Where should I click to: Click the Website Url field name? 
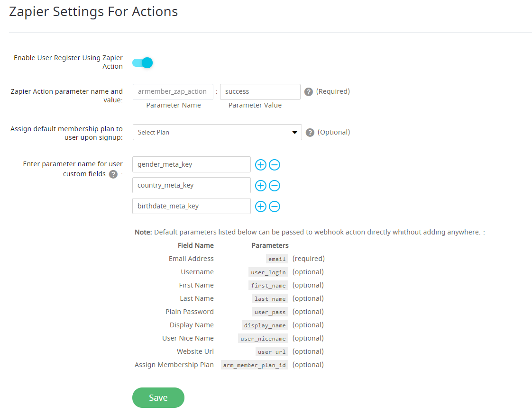pyautogui.click(x=195, y=351)
